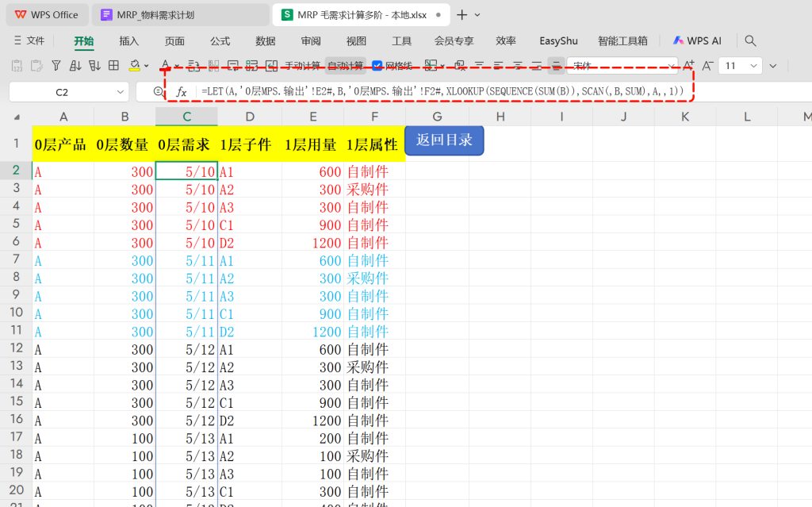Switch to automatic calculation (自动计算)
The height and width of the screenshot is (507, 812).
(346, 65)
